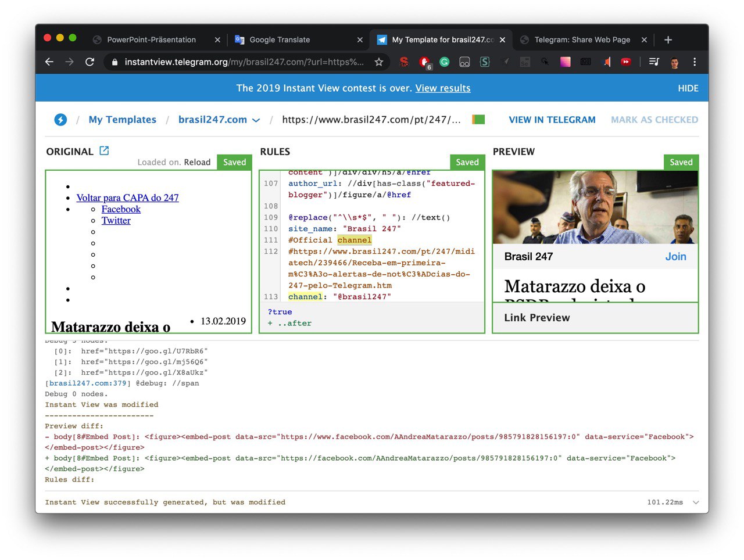Open the gray paper-plane extension icon
Image resolution: width=744 pixels, height=560 pixels.
(505, 62)
